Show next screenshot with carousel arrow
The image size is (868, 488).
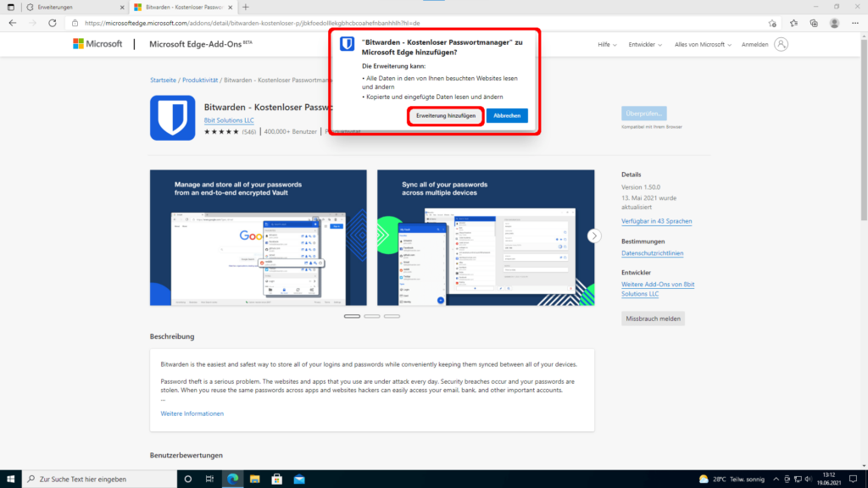(594, 236)
